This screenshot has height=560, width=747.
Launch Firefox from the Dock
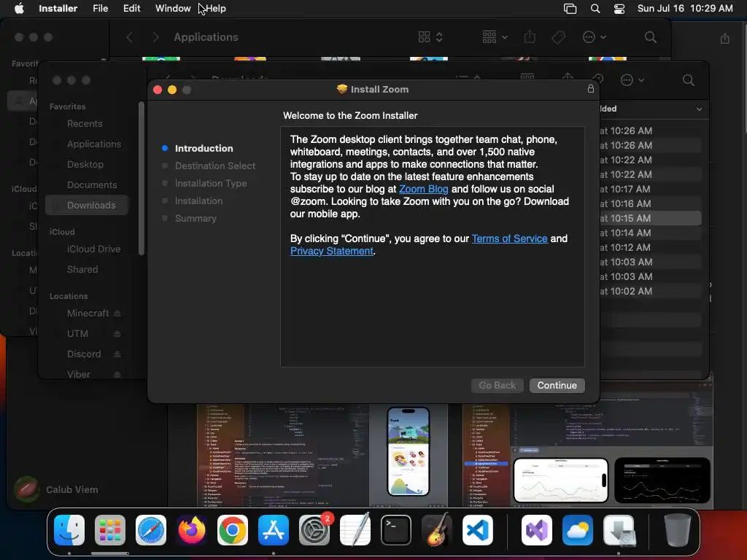tap(192, 530)
